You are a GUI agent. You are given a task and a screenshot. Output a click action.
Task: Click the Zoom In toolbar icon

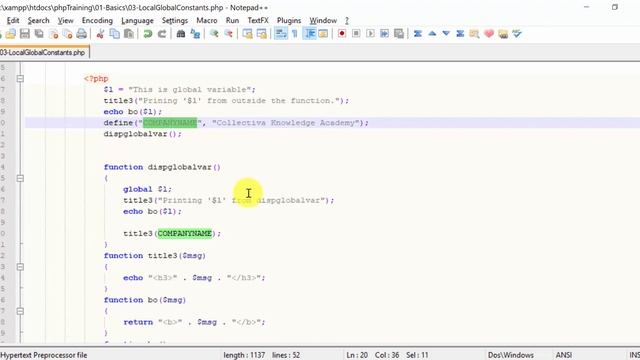pos(214,34)
